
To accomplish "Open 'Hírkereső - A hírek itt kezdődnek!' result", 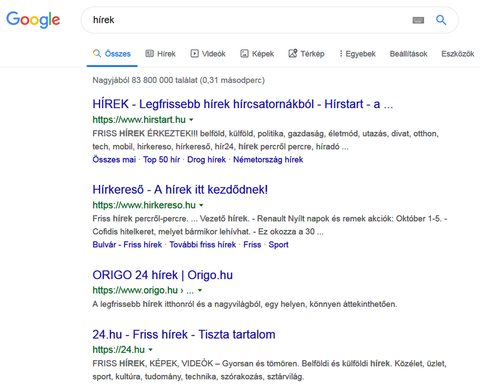I will 180,189.
